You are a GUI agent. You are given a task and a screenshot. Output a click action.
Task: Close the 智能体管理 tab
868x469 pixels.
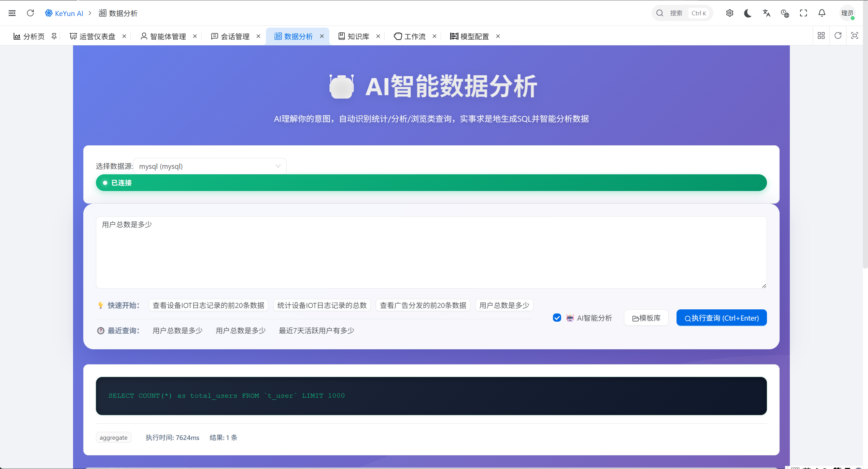tap(195, 36)
